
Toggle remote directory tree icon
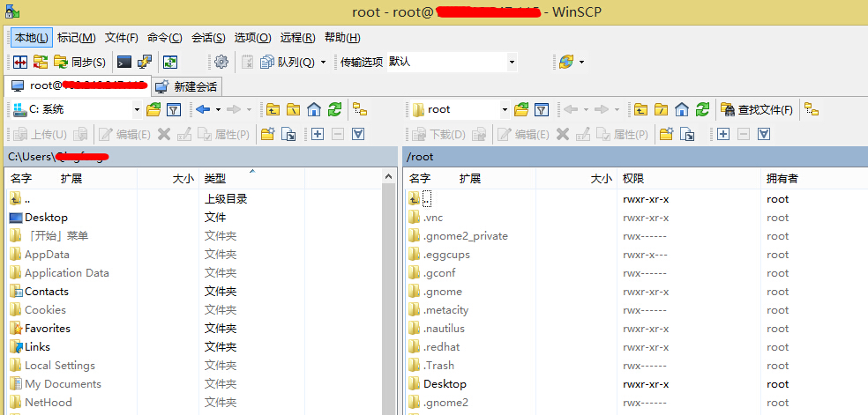coord(812,109)
